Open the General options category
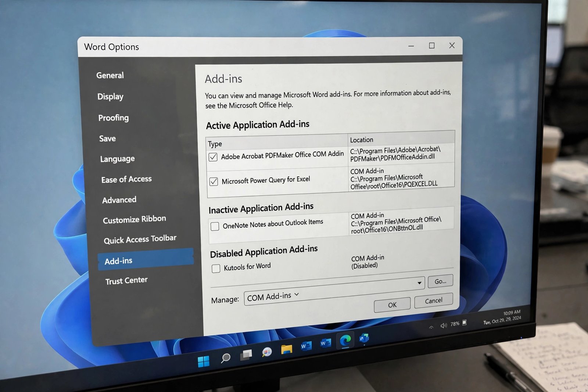The height and width of the screenshot is (392, 588). click(x=110, y=75)
